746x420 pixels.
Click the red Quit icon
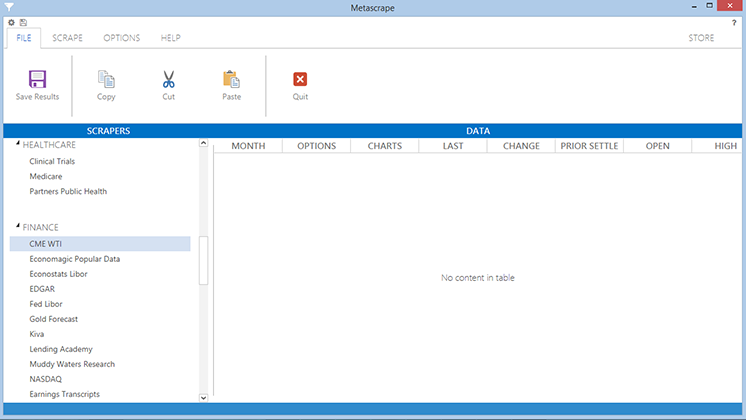click(300, 80)
